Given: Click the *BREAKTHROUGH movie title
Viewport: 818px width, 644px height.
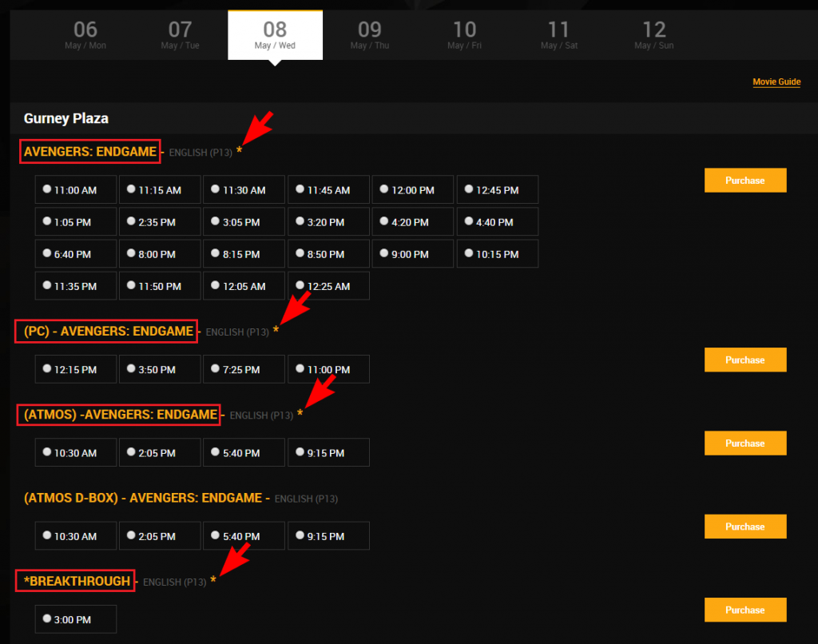Looking at the screenshot, I should point(76,581).
